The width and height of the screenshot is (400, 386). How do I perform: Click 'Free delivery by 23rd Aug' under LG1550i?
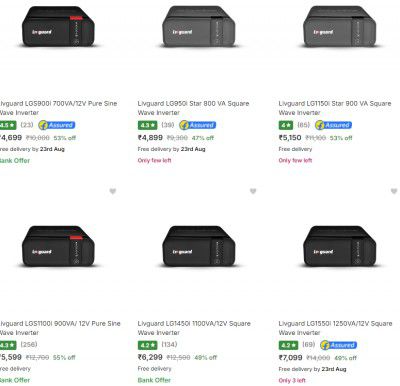click(312, 369)
